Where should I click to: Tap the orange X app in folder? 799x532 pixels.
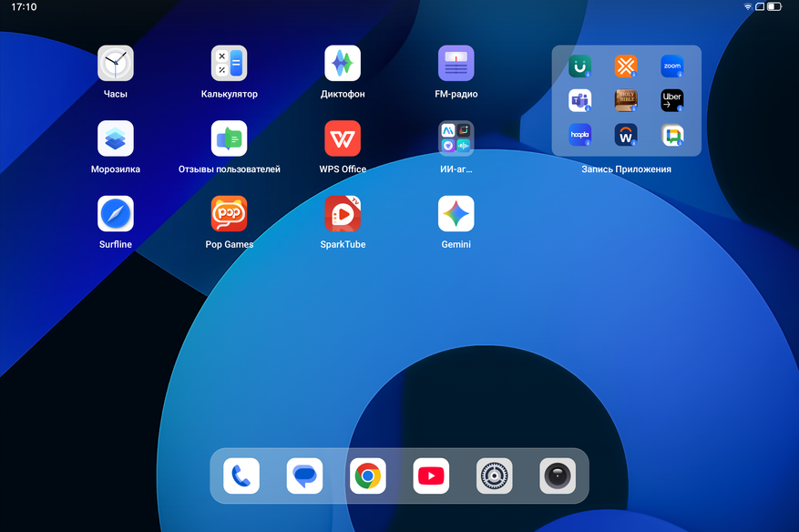click(x=626, y=66)
